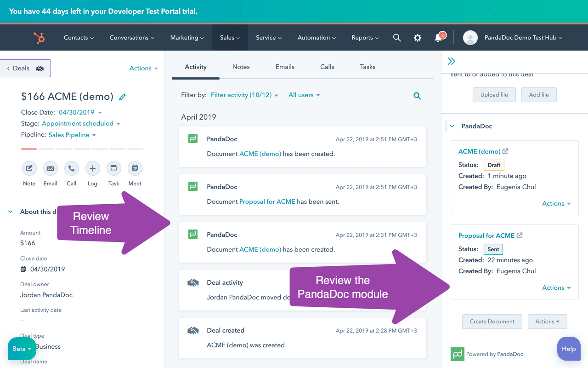Create a Note with the note icon
Screen dimensions: 588x368
coord(29,168)
